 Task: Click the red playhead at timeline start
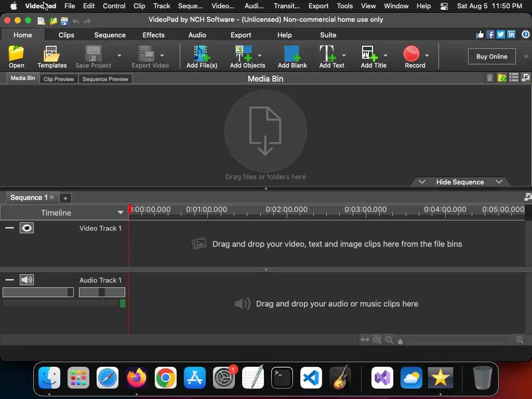click(129, 209)
